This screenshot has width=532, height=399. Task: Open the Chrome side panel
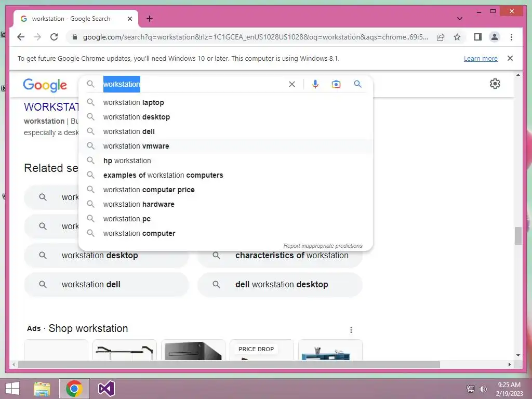(x=478, y=37)
